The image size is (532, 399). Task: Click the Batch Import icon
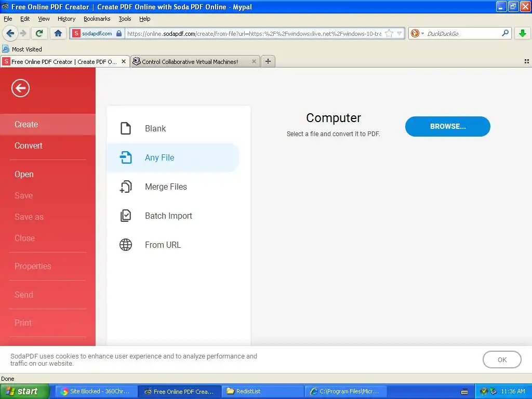(x=126, y=216)
